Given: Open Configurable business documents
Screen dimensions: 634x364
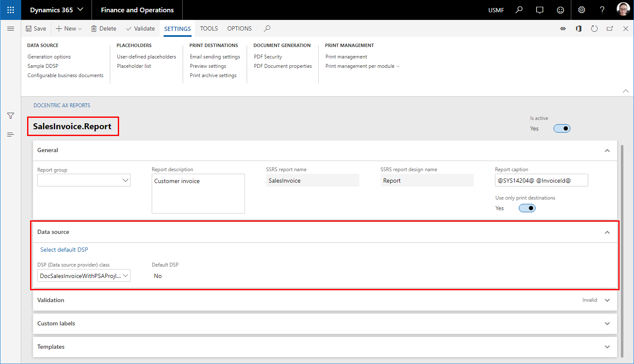Looking at the screenshot, I should point(65,75).
